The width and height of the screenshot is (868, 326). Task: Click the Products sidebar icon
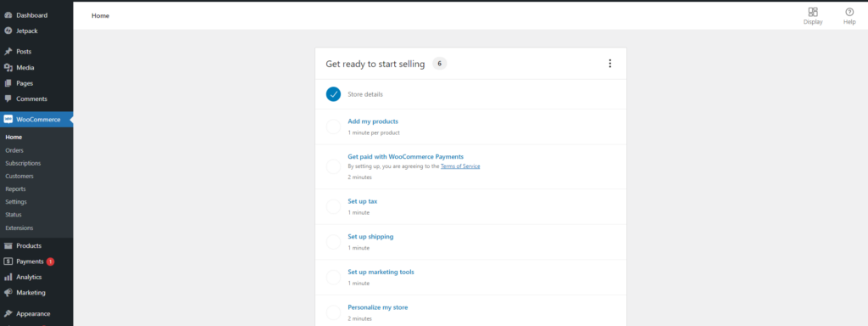click(8, 245)
